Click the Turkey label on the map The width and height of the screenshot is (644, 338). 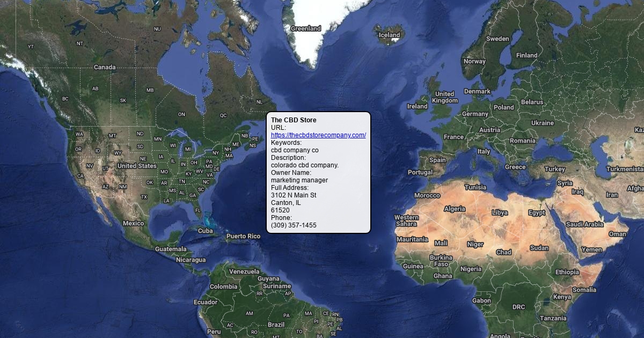554,169
